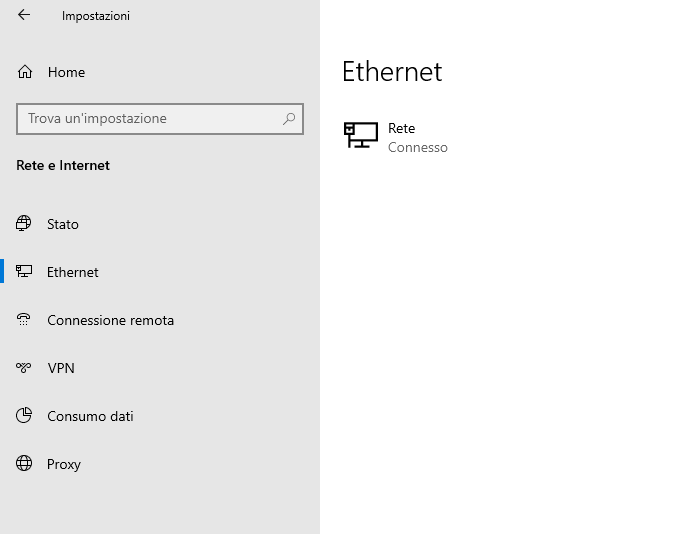Click the Stato globe icon
The image size is (684, 534).
(x=24, y=224)
